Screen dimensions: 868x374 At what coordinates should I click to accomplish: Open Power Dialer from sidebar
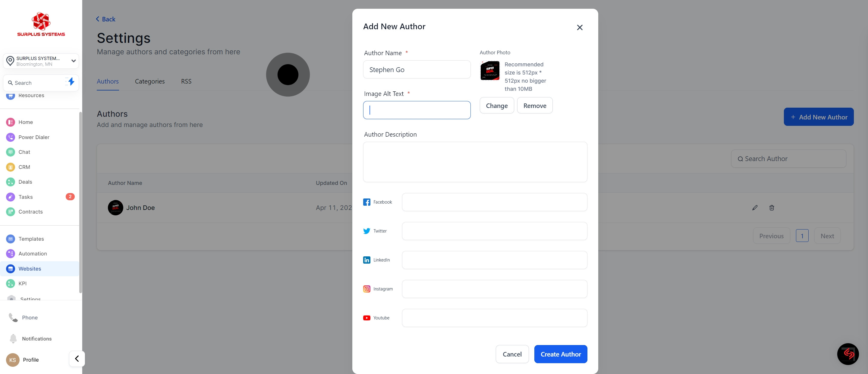pyautogui.click(x=34, y=137)
